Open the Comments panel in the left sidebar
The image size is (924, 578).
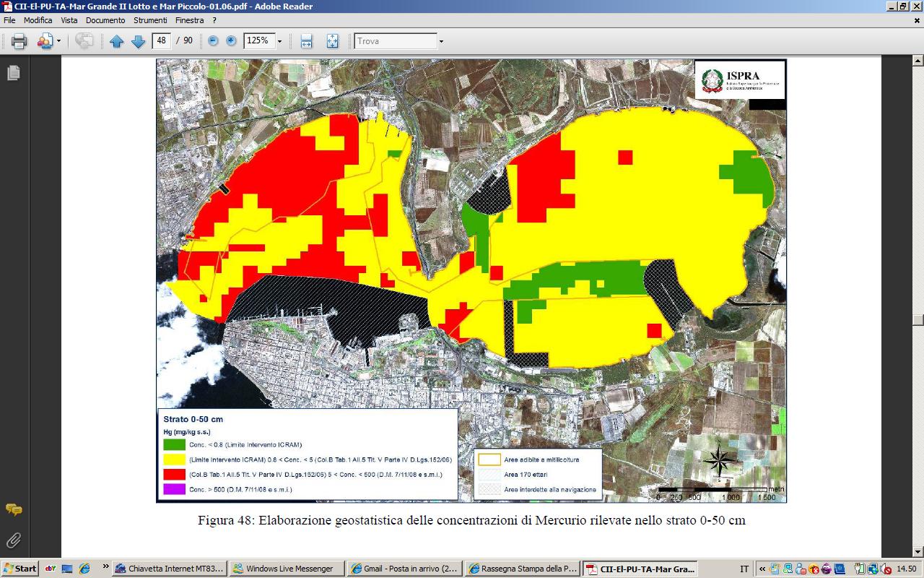(x=13, y=509)
